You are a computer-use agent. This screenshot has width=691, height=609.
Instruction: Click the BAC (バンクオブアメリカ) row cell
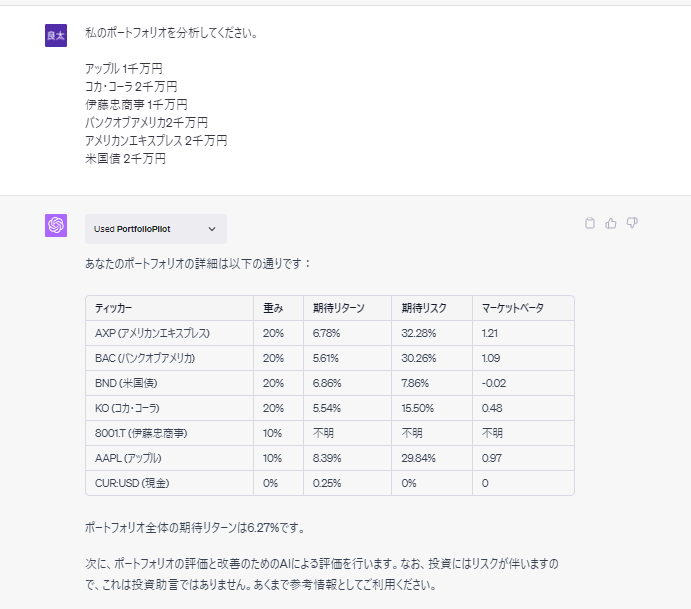(144, 358)
